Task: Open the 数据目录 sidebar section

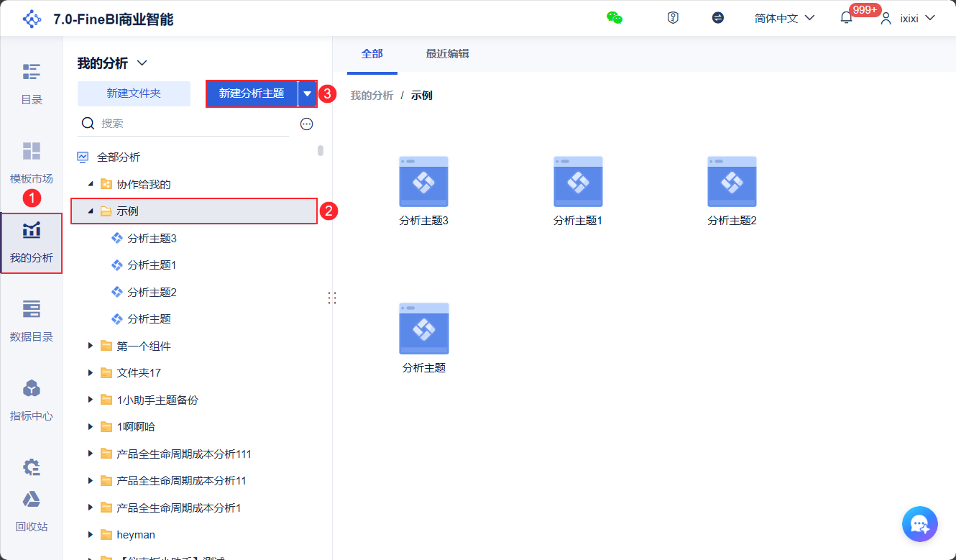Action: pyautogui.click(x=32, y=321)
